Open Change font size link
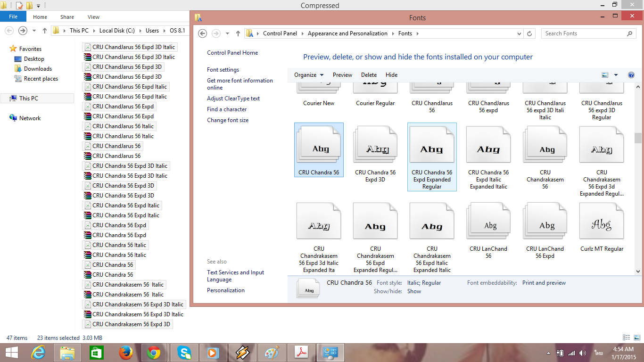Viewport: 644px width, 362px height. pyautogui.click(x=228, y=120)
